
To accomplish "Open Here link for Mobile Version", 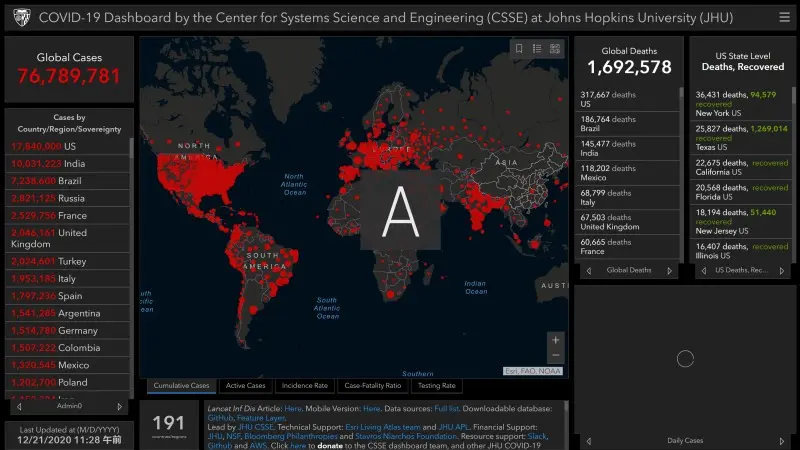I will pyautogui.click(x=371, y=409).
